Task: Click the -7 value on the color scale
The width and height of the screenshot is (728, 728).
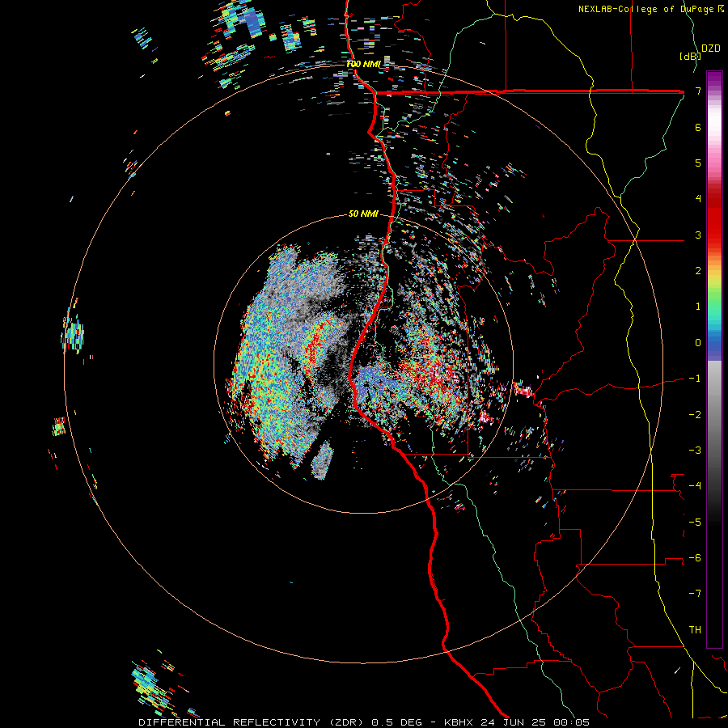Action: [695, 594]
